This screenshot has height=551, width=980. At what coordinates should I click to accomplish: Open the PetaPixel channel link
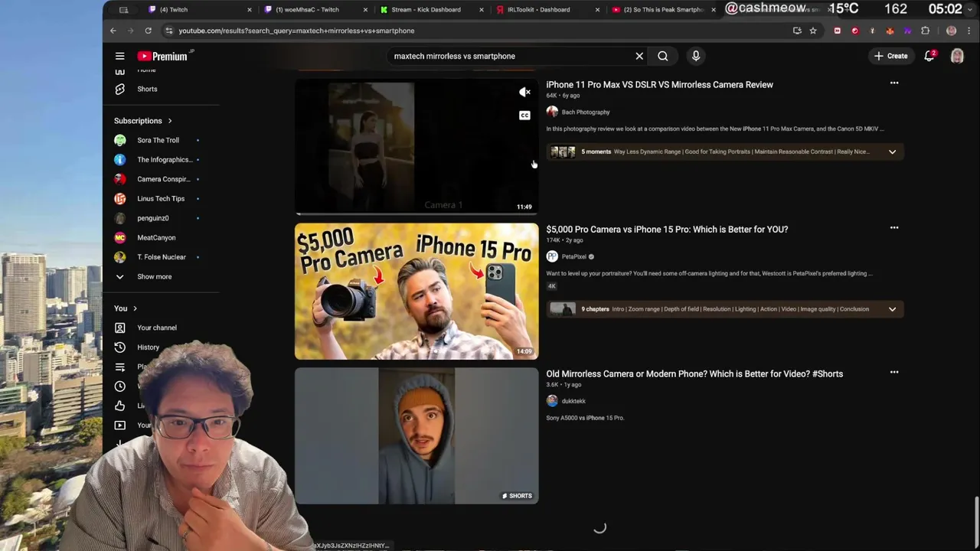pos(573,256)
